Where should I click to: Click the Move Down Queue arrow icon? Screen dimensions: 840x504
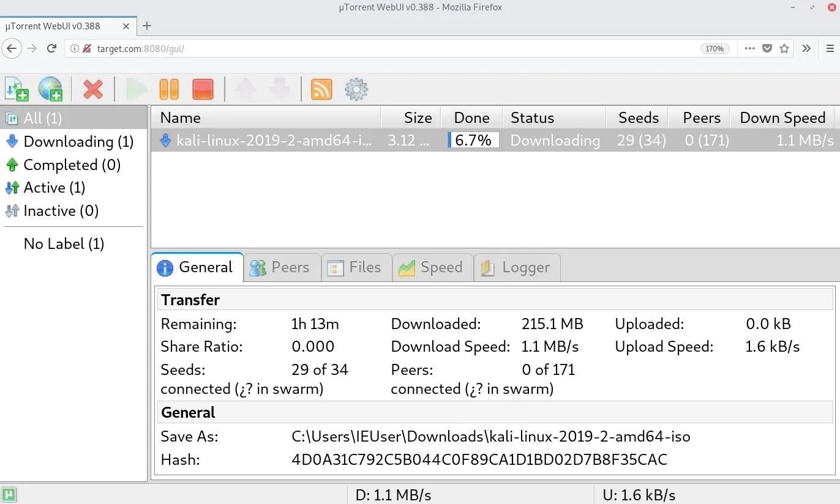click(x=280, y=89)
